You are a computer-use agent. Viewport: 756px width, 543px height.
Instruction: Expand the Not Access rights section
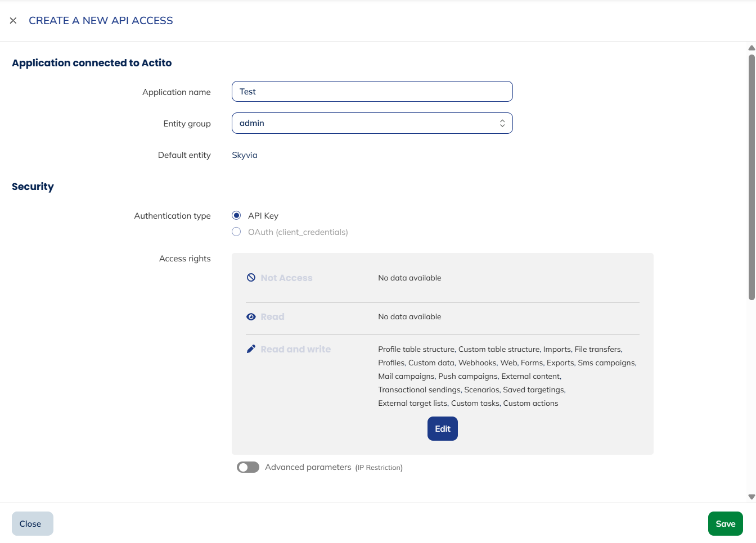click(286, 277)
